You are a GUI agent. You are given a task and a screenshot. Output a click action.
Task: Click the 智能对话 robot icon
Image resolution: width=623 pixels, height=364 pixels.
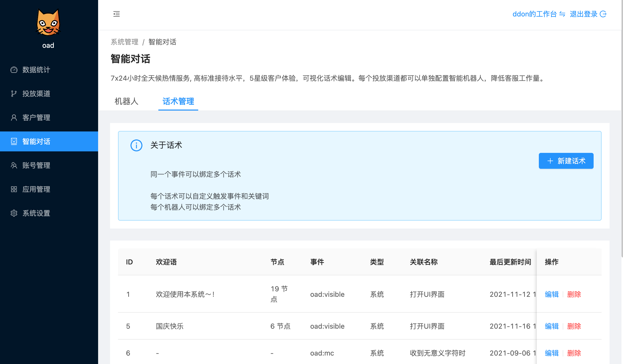[14, 141]
